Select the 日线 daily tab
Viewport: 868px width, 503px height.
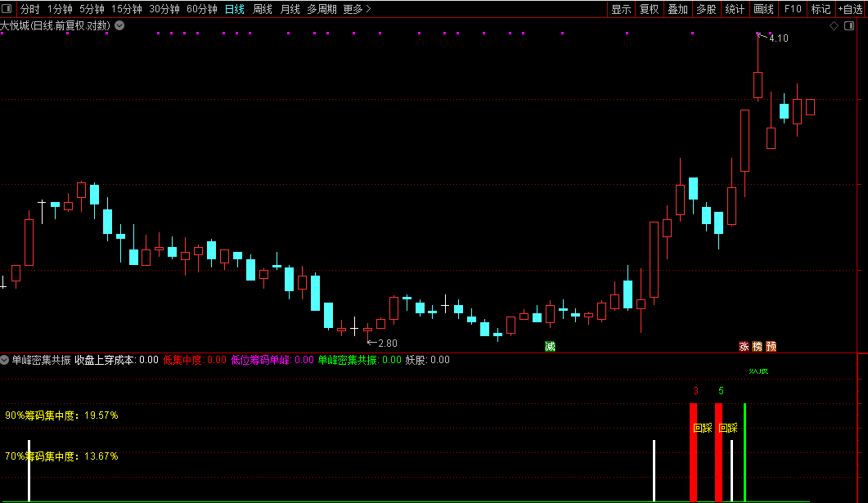(x=235, y=10)
